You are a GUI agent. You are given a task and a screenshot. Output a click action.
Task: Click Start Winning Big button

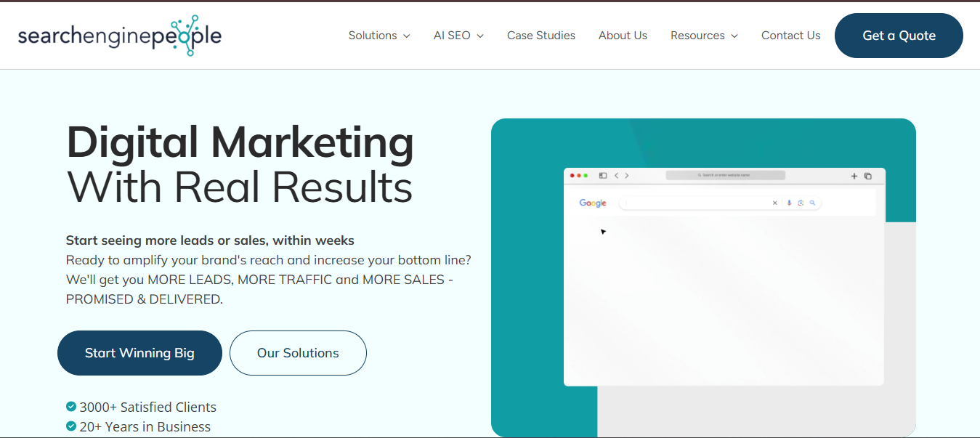coord(139,353)
